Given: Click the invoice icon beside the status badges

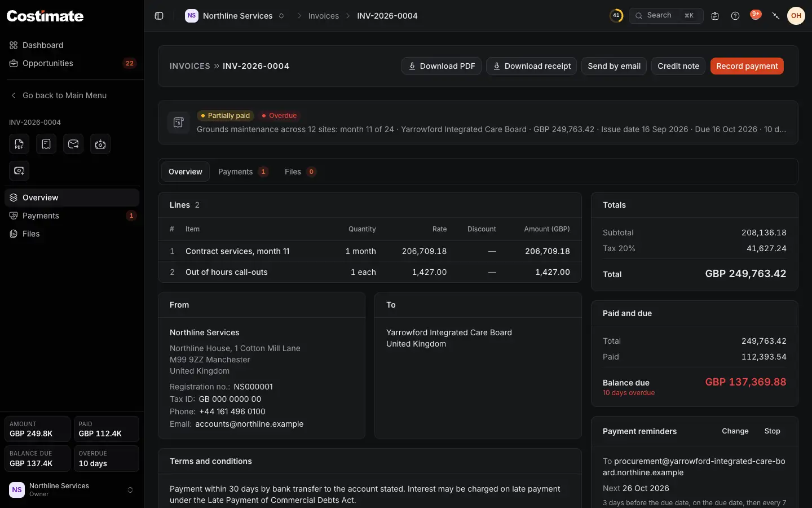Looking at the screenshot, I should (179, 122).
